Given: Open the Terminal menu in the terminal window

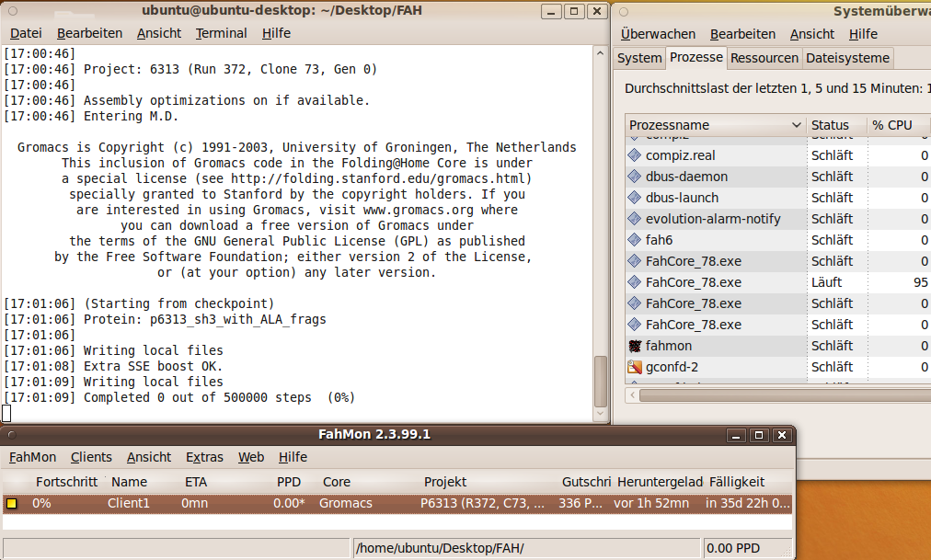Looking at the screenshot, I should (x=222, y=33).
